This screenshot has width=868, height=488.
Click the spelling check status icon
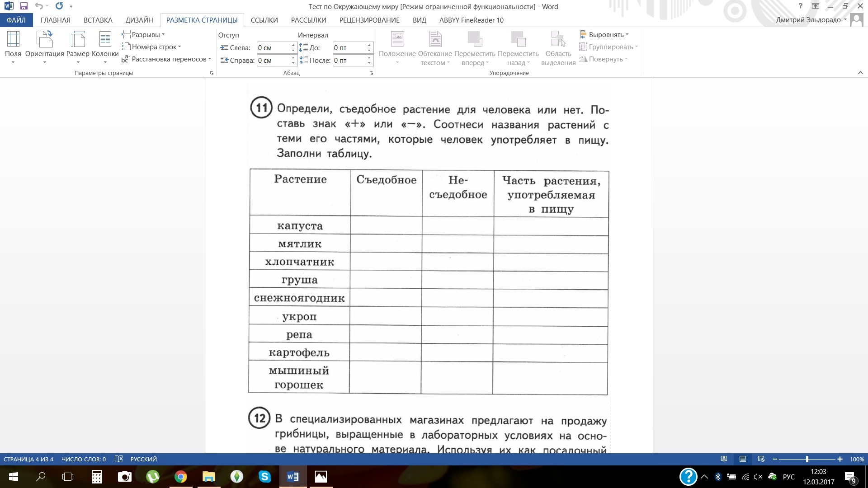pyautogui.click(x=119, y=459)
